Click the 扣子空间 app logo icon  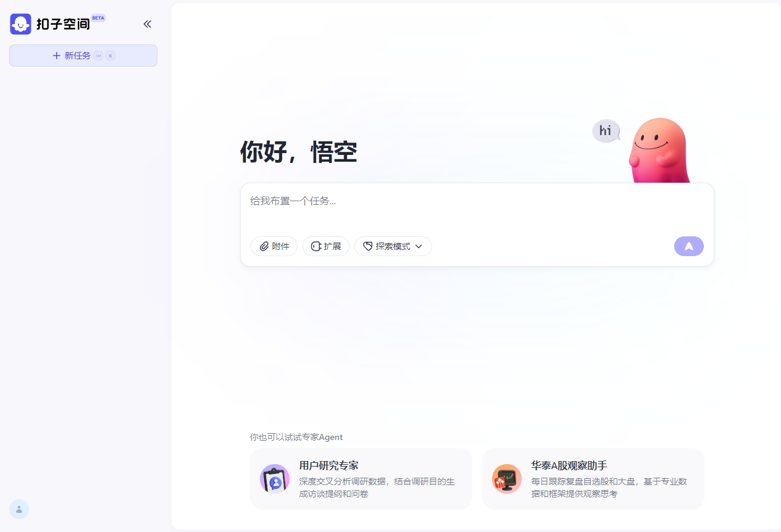(x=20, y=23)
